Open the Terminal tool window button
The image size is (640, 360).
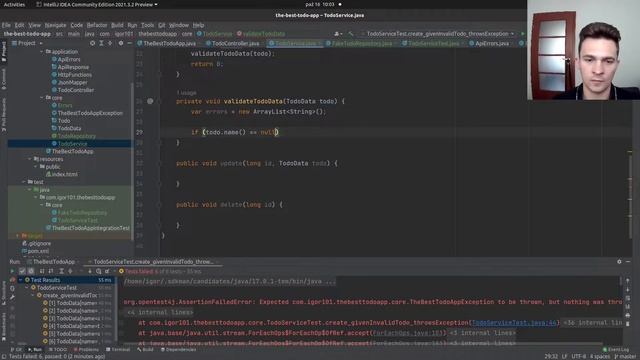coord(118,350)
